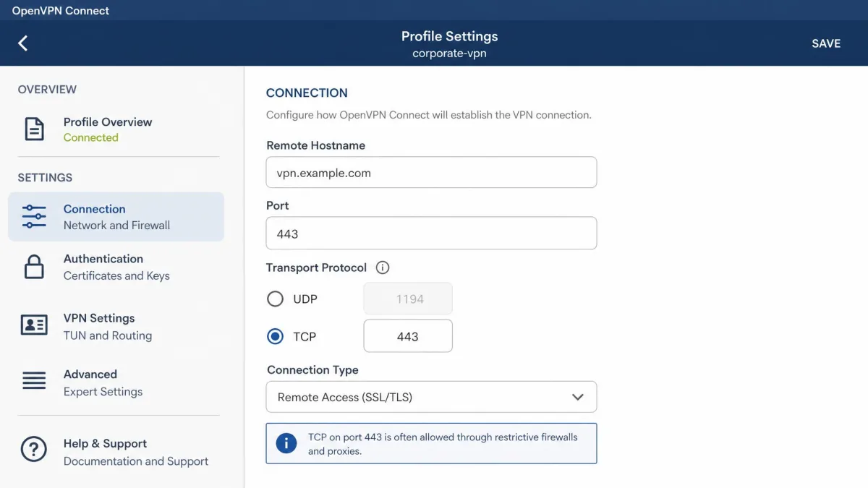Screen dimensions: 868x488
Task: Select the TCP radio button
Action: (x=275, y=336)
